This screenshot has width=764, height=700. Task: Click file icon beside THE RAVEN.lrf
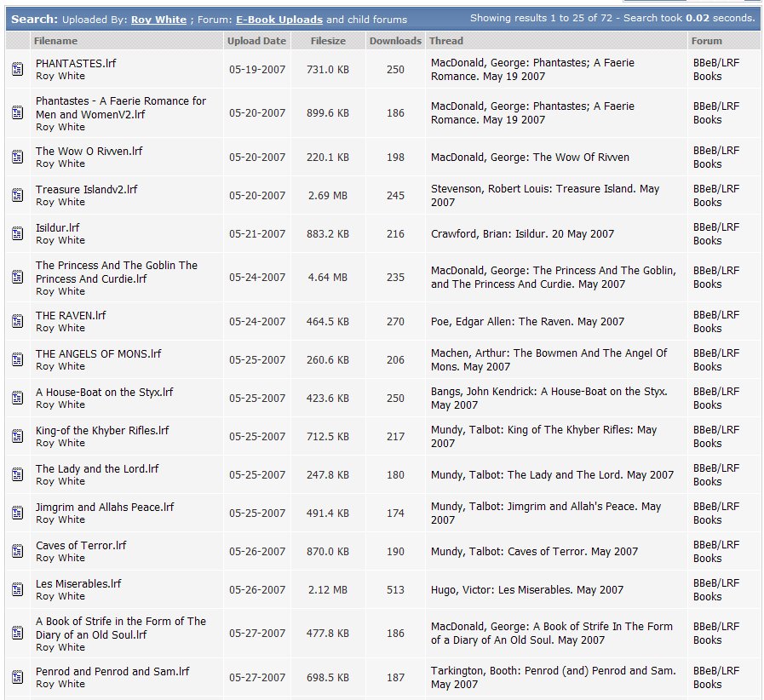click(x=18, y=322)
